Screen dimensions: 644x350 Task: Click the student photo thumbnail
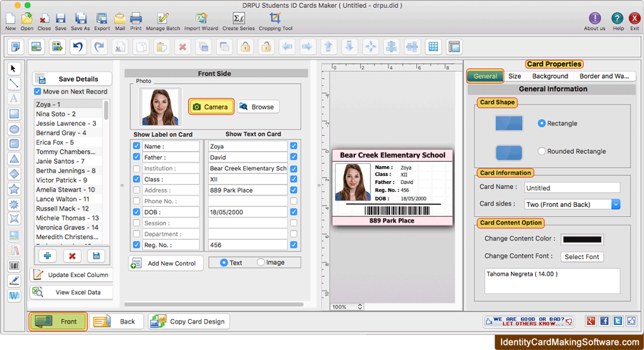tap(160, 107)
